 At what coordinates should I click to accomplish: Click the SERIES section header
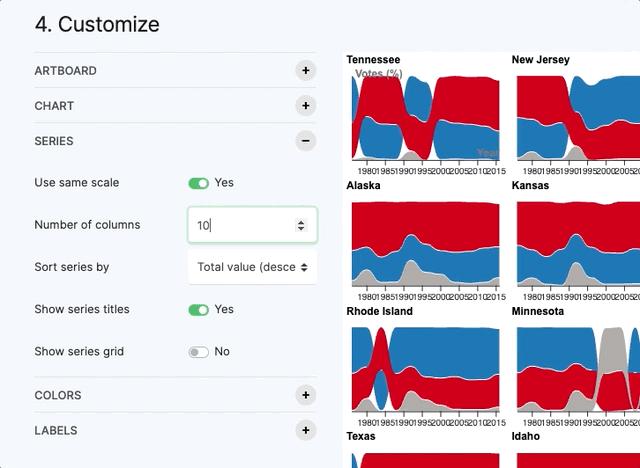coord(54,141)
